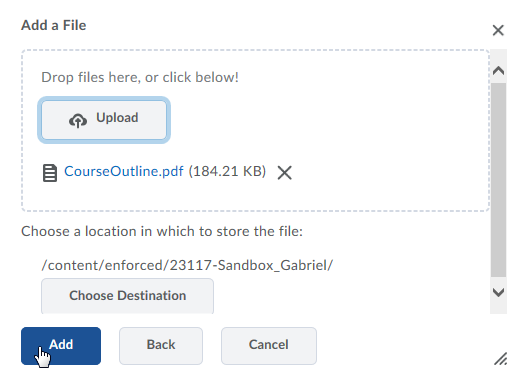Viewport: 525px width, 385px height.
Task: Click the scroll down arrow
Action: (x=499, y=293)
